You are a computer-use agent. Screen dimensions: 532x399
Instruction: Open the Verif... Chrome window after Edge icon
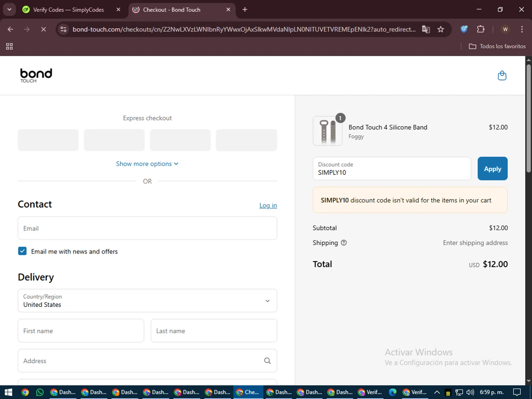point(415,392)
